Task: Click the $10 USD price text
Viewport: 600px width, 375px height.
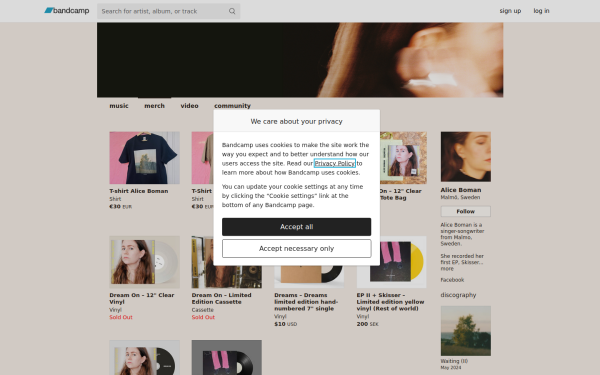Action: point(285,324)
